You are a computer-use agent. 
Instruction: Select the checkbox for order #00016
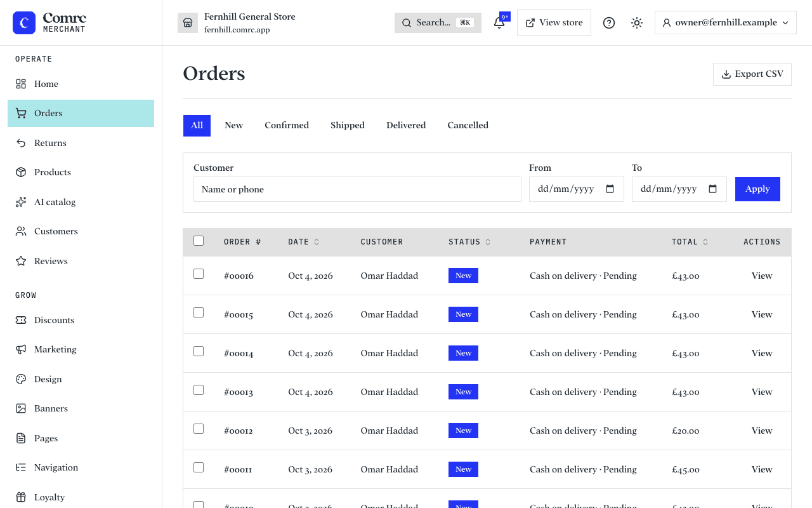coord(199,274)
